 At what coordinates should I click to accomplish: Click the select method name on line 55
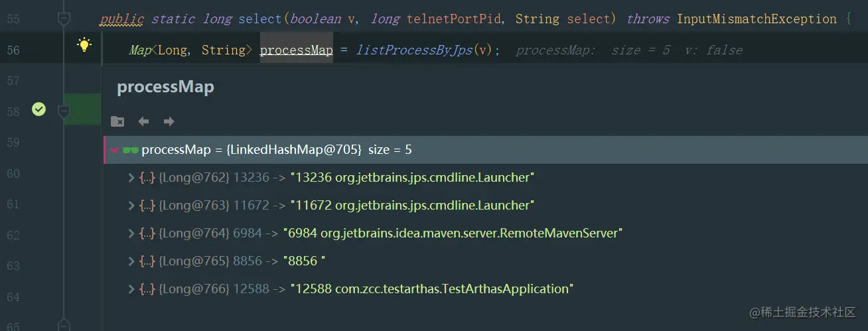[260, 19]
